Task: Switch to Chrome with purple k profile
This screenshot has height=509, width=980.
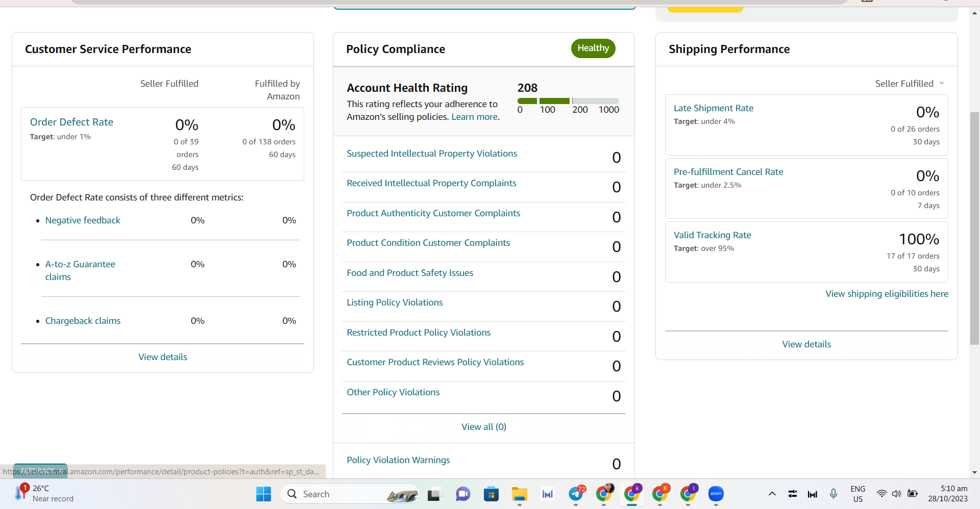Action: click(632, 494)
